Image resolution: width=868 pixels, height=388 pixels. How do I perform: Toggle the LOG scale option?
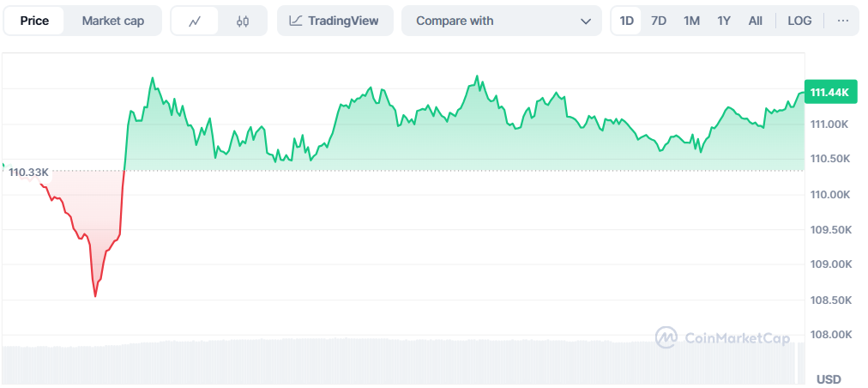799,21
